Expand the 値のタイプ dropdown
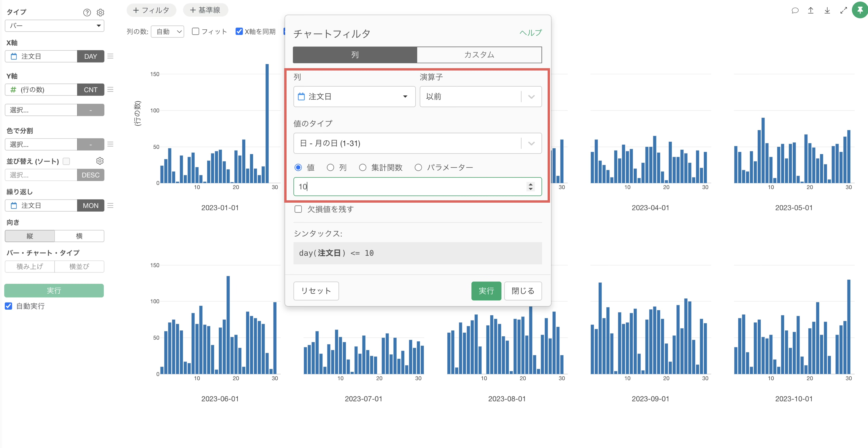Viewport: 868px width, 448px height. [x=417, y=143]
